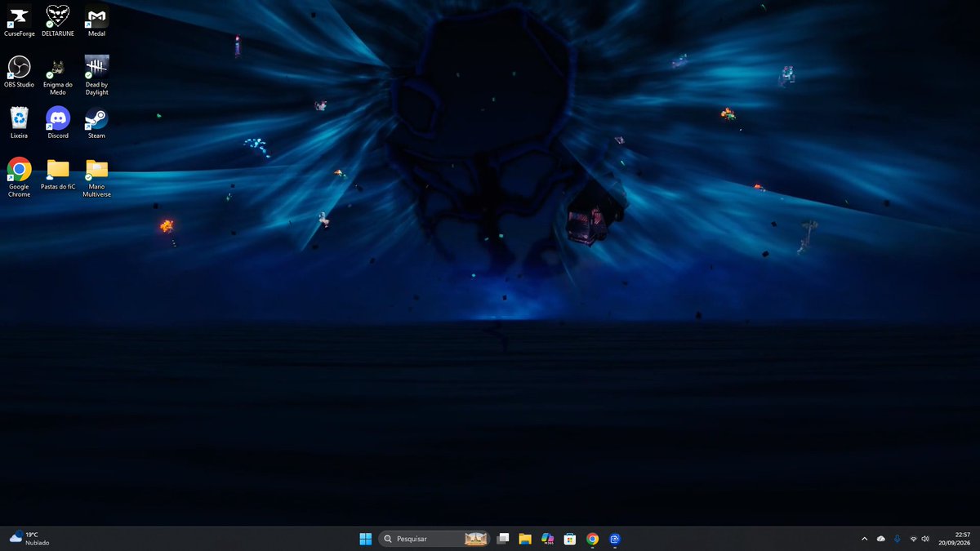Open the weather widget showing 19°C Nublado
Image resolution: width=980 pixels, height=551 pixels.
coord(30,539)
